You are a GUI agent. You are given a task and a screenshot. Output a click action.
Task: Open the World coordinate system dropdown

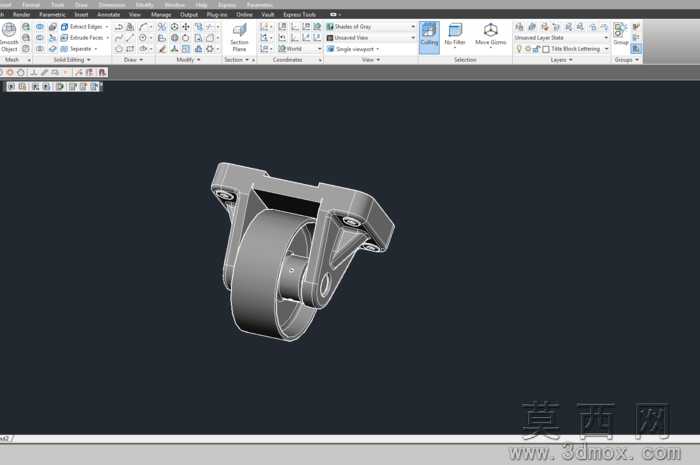click(x=319, y=49)
